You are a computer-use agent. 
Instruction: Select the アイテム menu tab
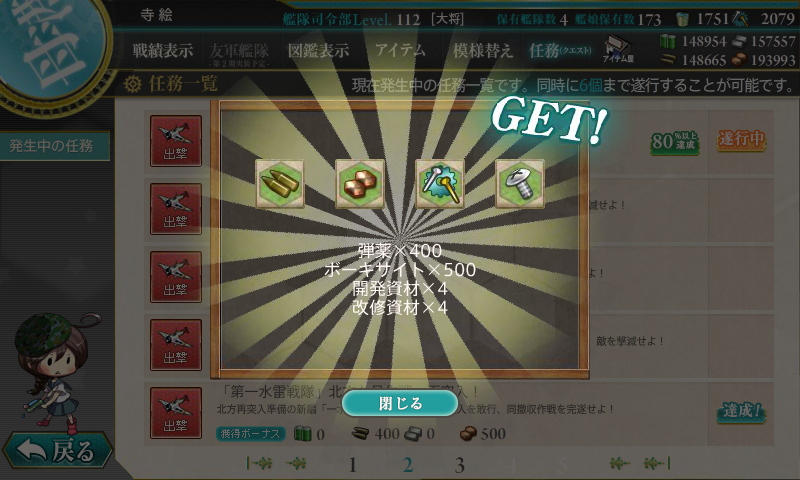400,50
